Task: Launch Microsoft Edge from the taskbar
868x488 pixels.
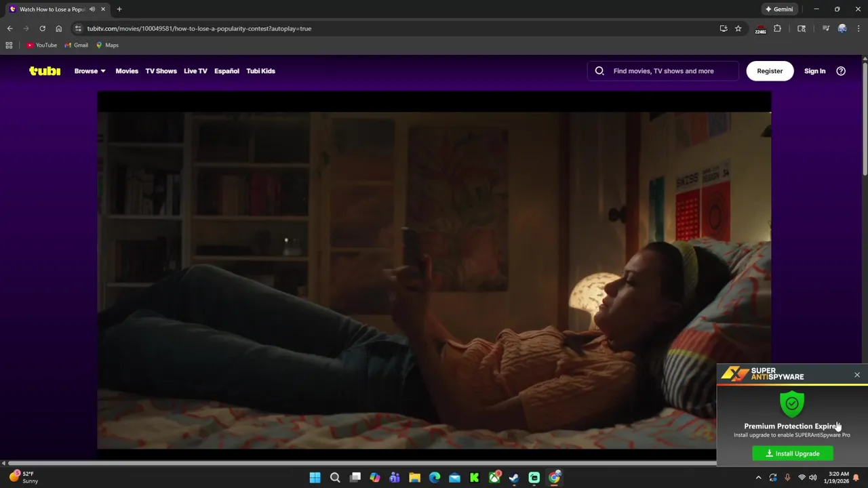Action: click(x=435, y=477)
